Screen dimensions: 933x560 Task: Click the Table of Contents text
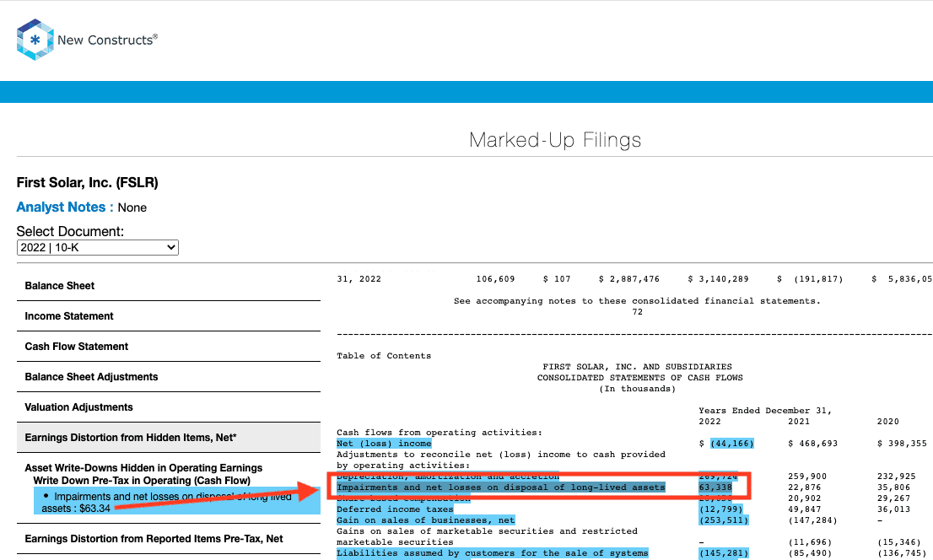pyautogui.click(x=384, y=356)
